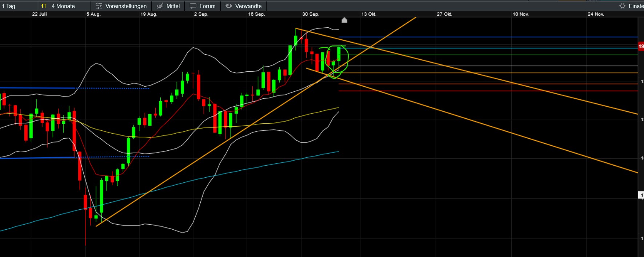644x257 pixels.
Task: Select the orange horizontal level line
Action: coord(488,73)
